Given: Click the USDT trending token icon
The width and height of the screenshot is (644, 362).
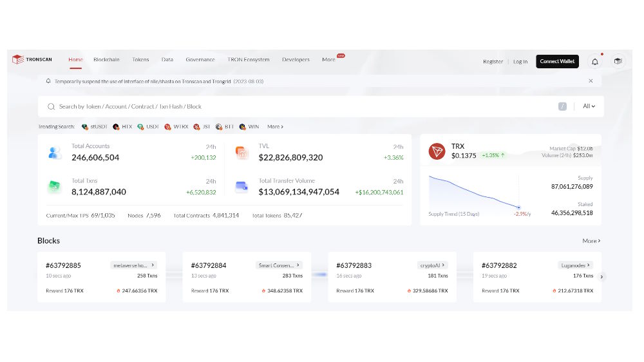Looking at the screenshot, I should (140, 127).
